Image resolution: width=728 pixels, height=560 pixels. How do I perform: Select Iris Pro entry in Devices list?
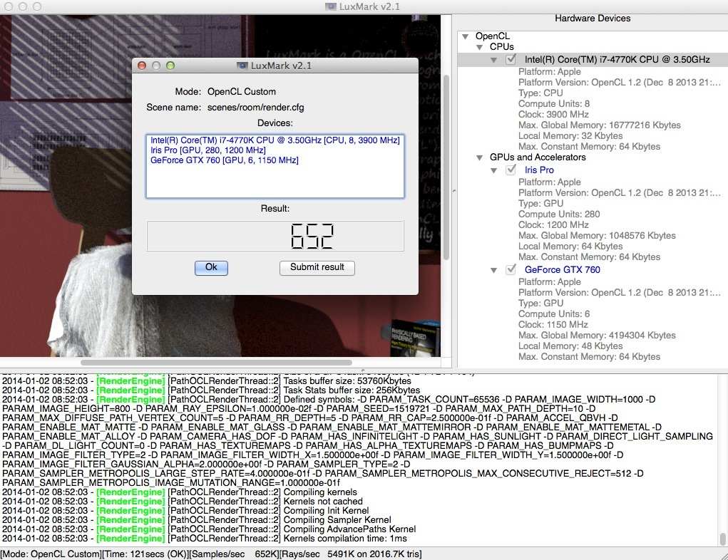point(208,150)
